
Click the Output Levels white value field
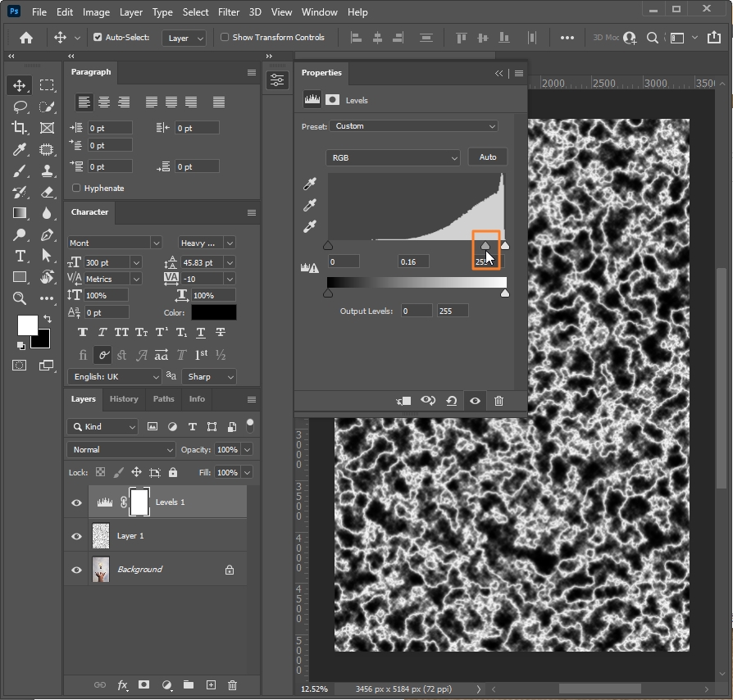coord(453,311)
